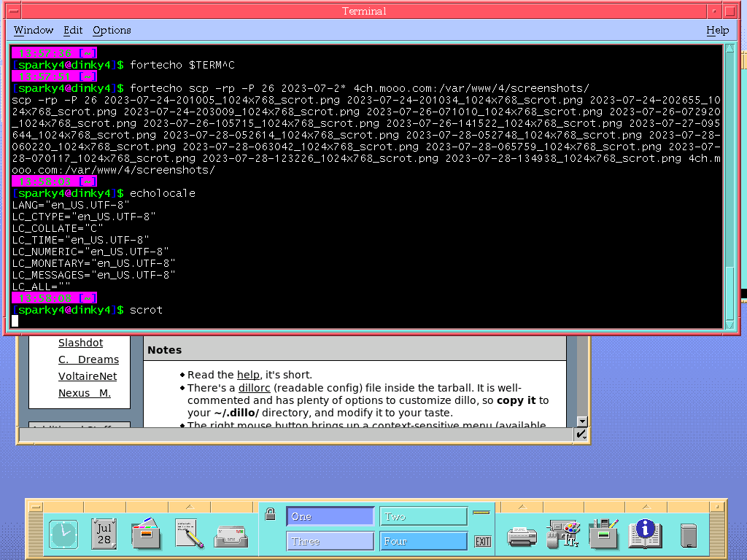Switch to workspace Three
Viewport: 747px width, 560px height.
coord(330,541)
